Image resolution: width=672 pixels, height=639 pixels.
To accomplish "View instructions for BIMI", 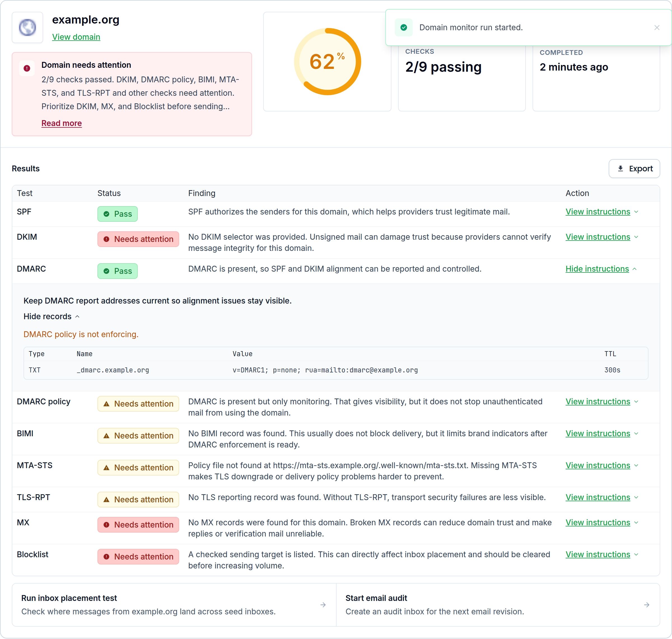I will [598, 433].
